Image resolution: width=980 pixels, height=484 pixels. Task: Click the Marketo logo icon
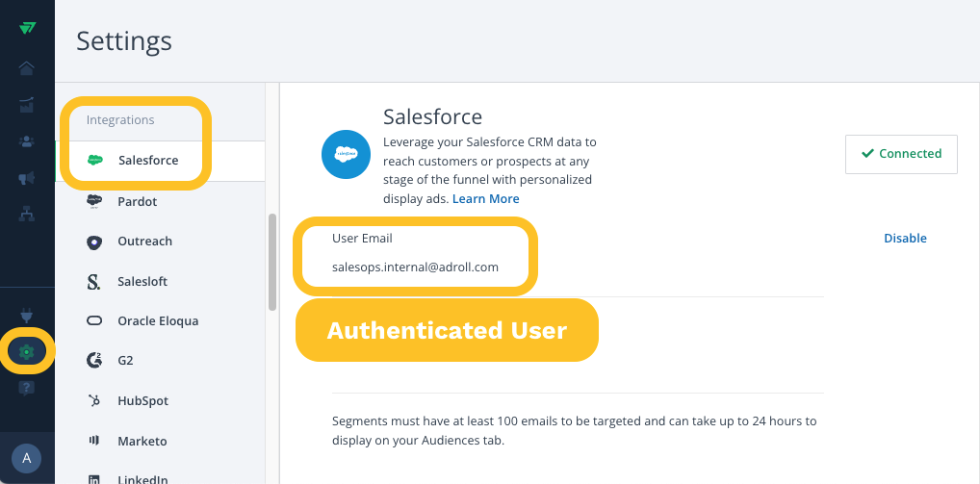pos(94,441)
